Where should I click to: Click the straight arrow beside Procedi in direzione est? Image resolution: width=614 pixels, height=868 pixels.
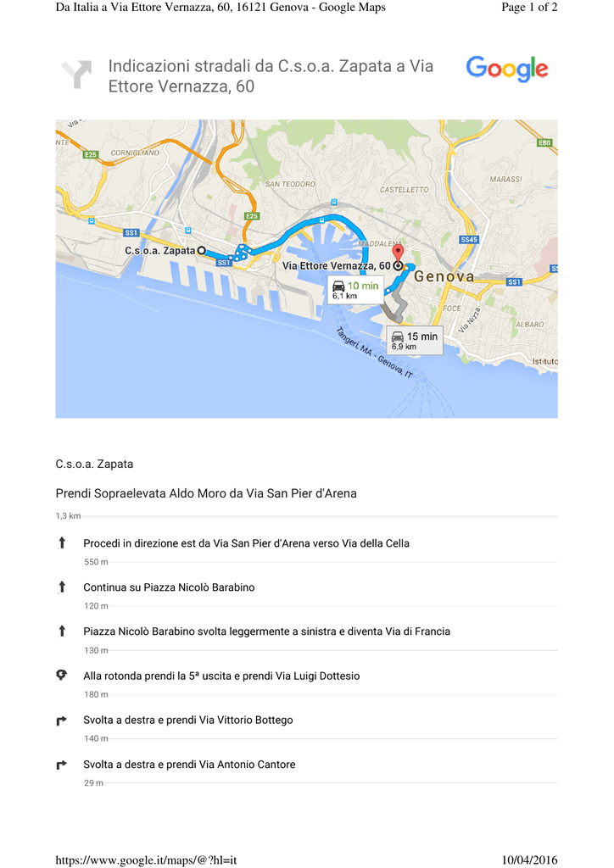(61, 542)
